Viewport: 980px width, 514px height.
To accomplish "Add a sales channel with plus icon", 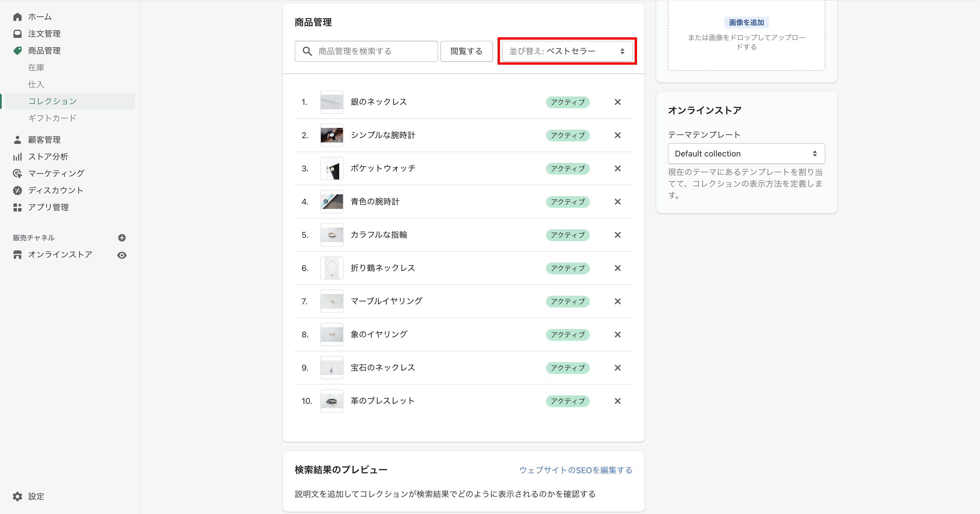I will pyautogui.click(x=122, y=237).
